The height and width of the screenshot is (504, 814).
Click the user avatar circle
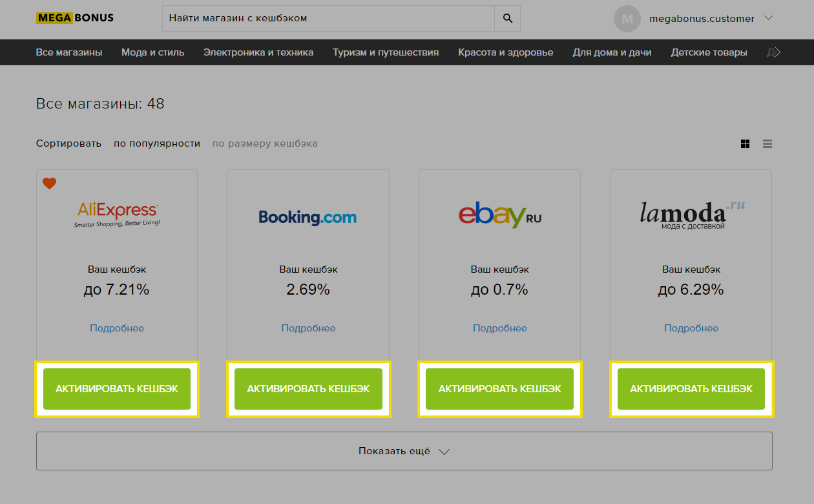[627, 19]
